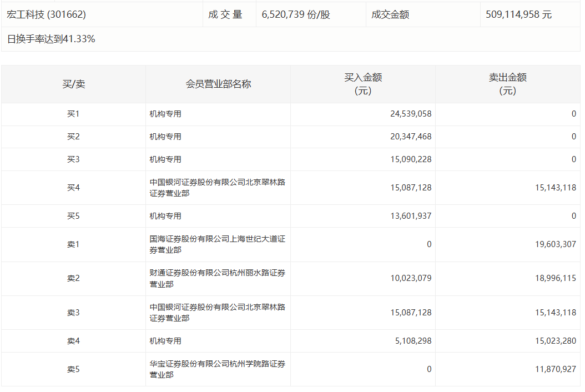Click the turnover amount 509,114,958 元
Image resolution: width=585 pixels, height=392 pixels.
pyautogui.click(x=518, y=15)
